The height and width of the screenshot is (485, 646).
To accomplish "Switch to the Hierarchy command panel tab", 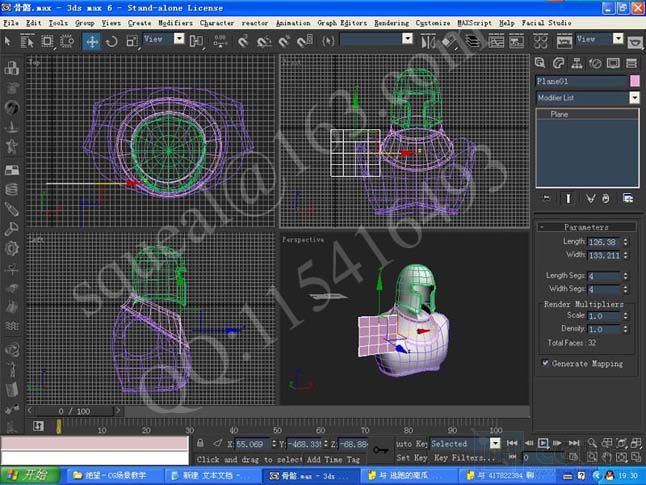I will [577, 63].
